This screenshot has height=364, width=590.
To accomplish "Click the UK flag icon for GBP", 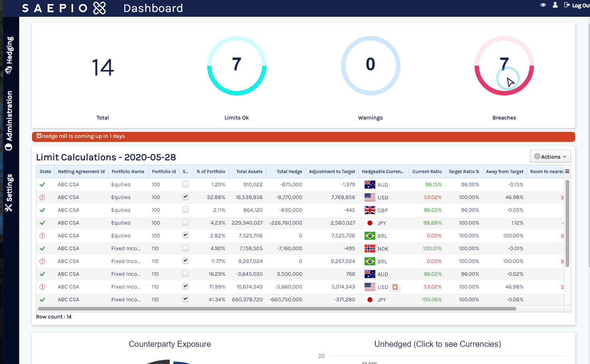I will pyautogui.click(x=370, y=210).
